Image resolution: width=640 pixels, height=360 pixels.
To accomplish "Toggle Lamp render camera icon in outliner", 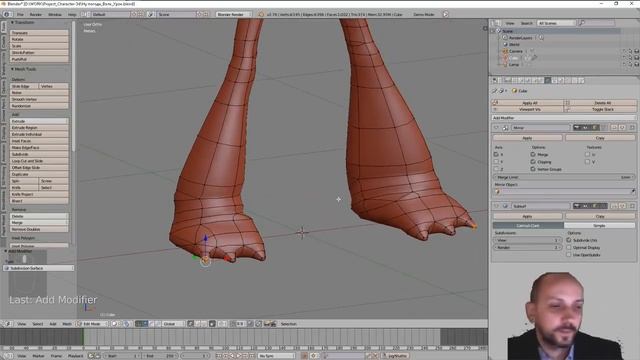I will 636,64.
